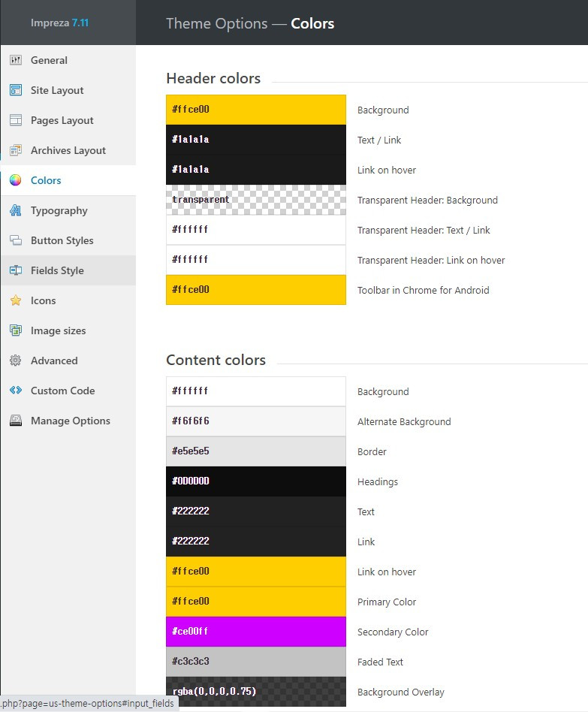The image size is (588, 712).
Task: Edit Content Text color #222222
Action: [256, 511]
